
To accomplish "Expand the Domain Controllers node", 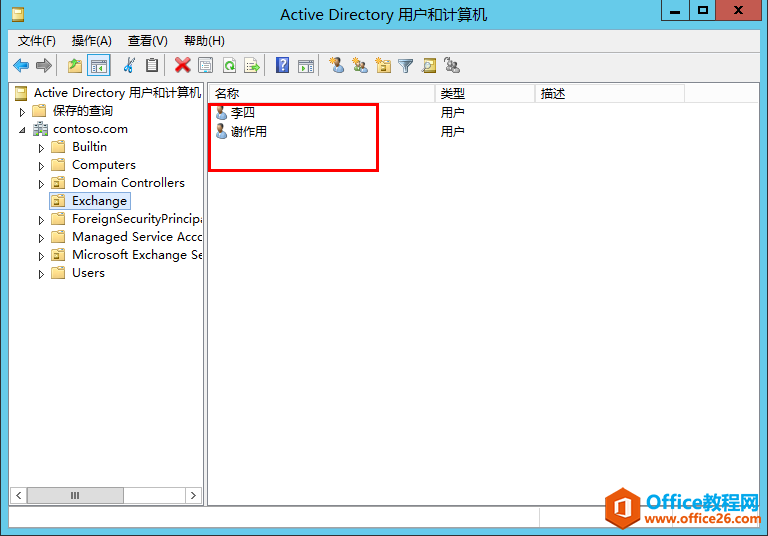I will [41, 184].
